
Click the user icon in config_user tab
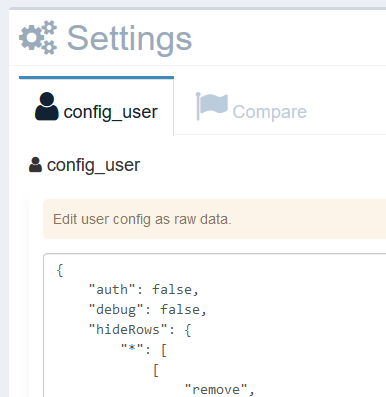coord(47,106)
